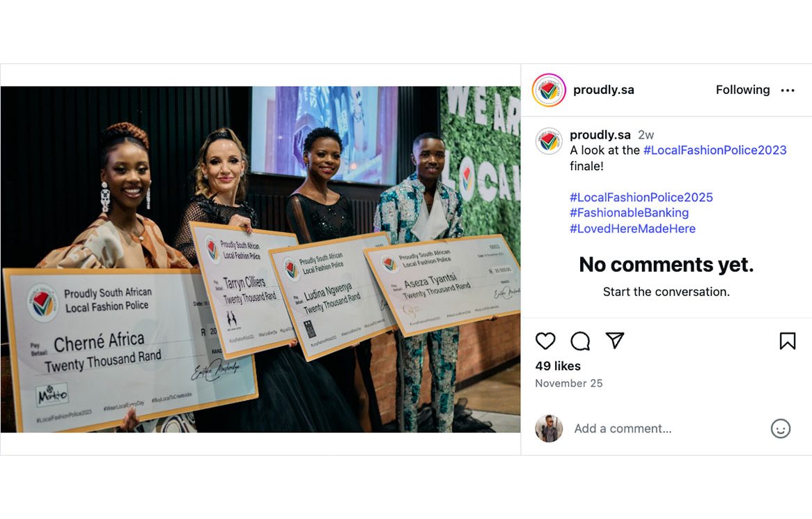
Task: View the 49 likes list
Action: pyautogui.click(x=558, y=366)
